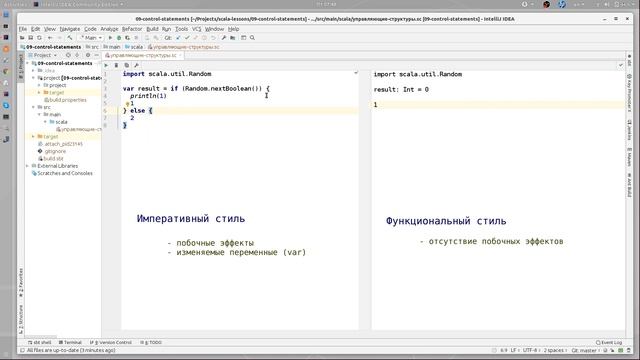Run with coverage icon

(127, 38)
